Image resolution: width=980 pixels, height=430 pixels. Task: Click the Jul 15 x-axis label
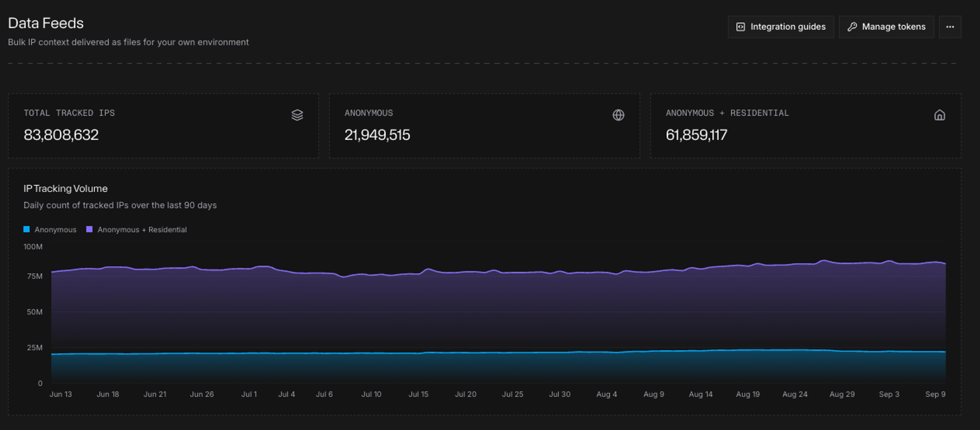(x=419, y=394)
